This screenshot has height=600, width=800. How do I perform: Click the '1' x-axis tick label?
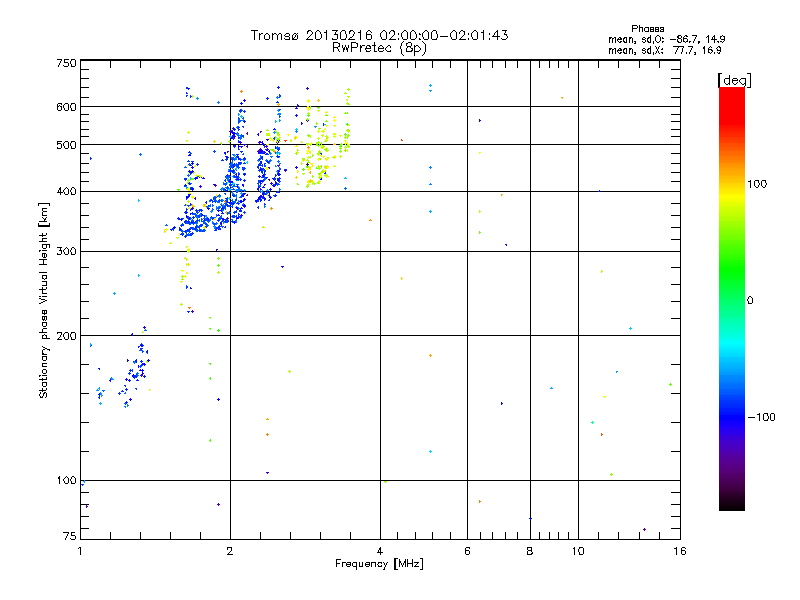pos(80,551)
